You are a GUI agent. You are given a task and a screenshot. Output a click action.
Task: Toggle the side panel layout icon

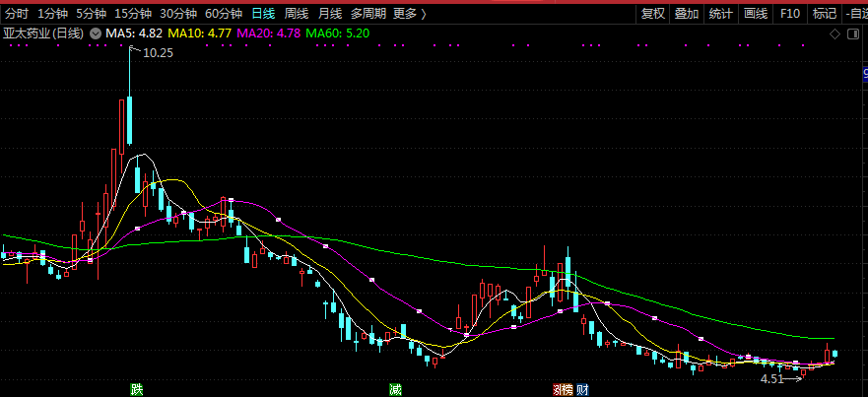(x=853, y=34)
